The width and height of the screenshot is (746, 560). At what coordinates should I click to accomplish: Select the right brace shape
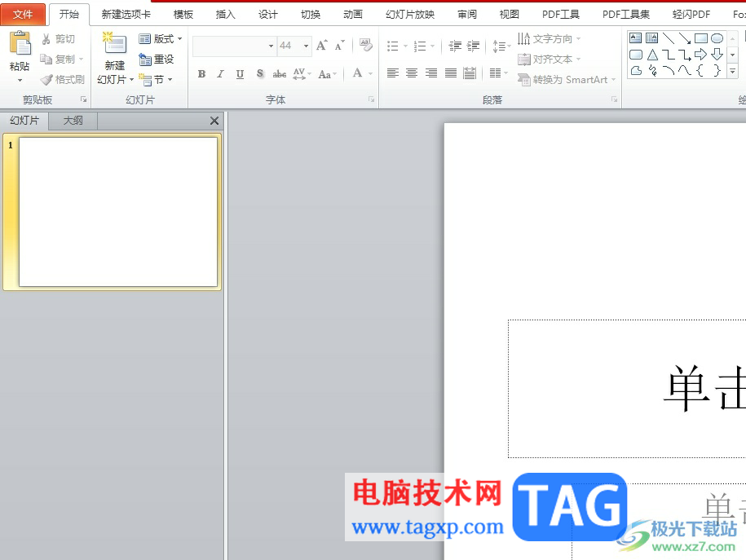coord(717,70)
